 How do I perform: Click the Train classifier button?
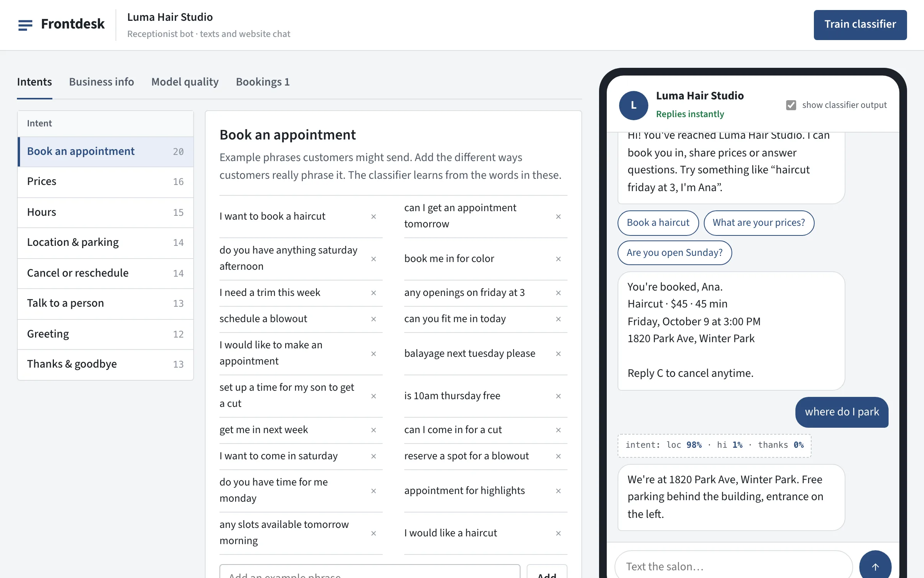pos(860,25)
